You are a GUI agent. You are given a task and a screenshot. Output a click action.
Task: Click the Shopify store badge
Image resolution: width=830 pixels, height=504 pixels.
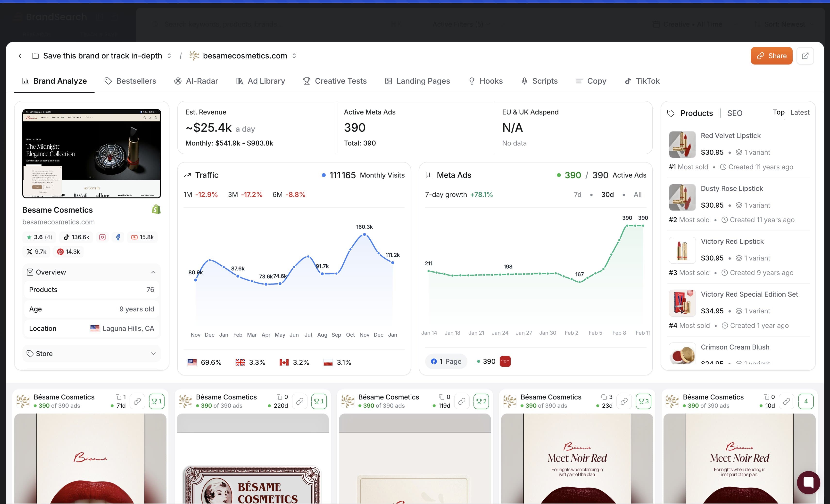point(156,209)
